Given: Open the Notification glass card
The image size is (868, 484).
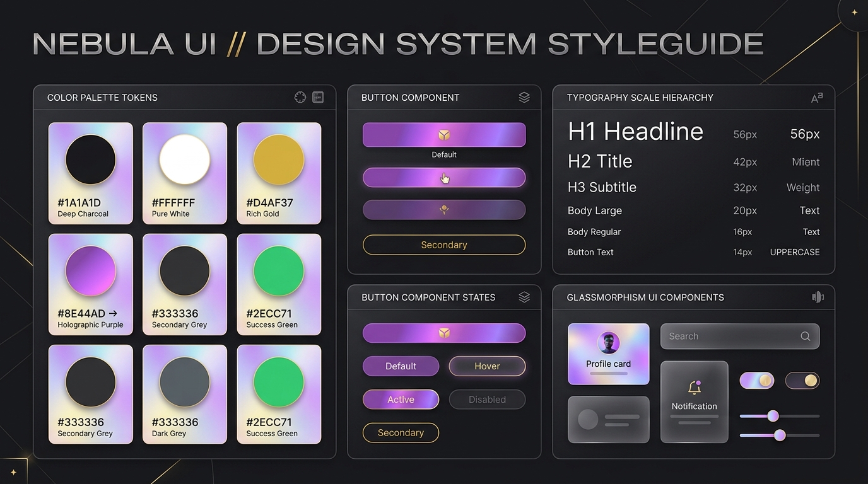Looking at the screenshot, I should pos(695,402).
